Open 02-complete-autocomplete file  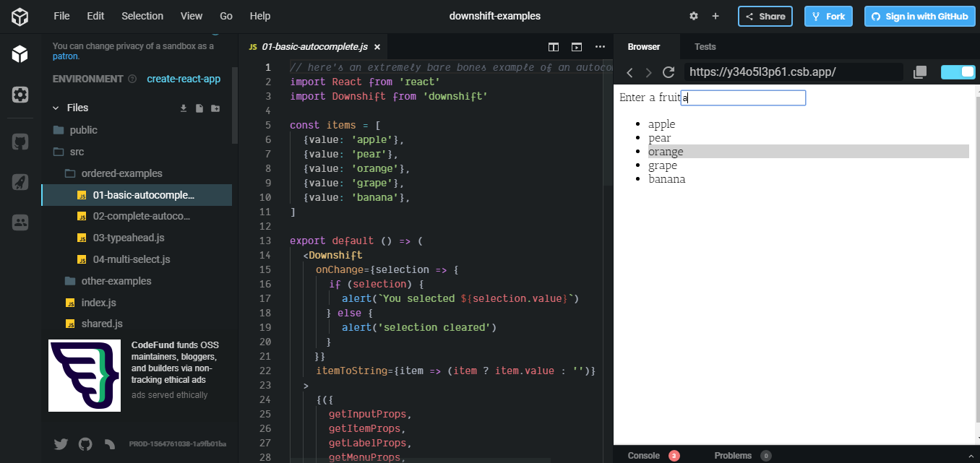[x=137, y=216]
